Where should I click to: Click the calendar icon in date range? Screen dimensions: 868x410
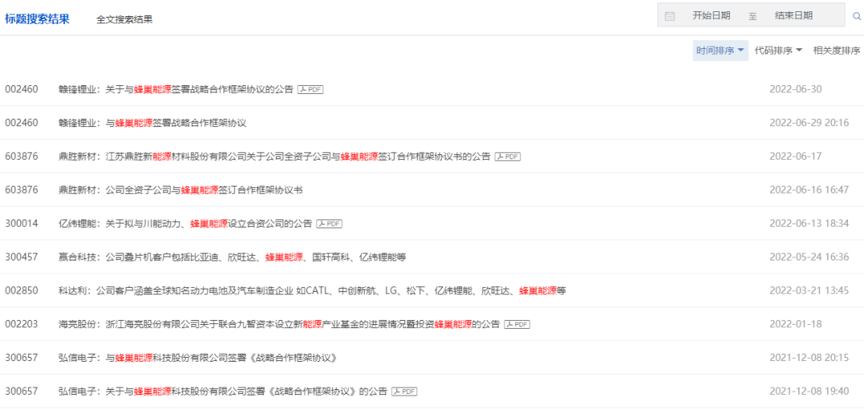[669, 16]
